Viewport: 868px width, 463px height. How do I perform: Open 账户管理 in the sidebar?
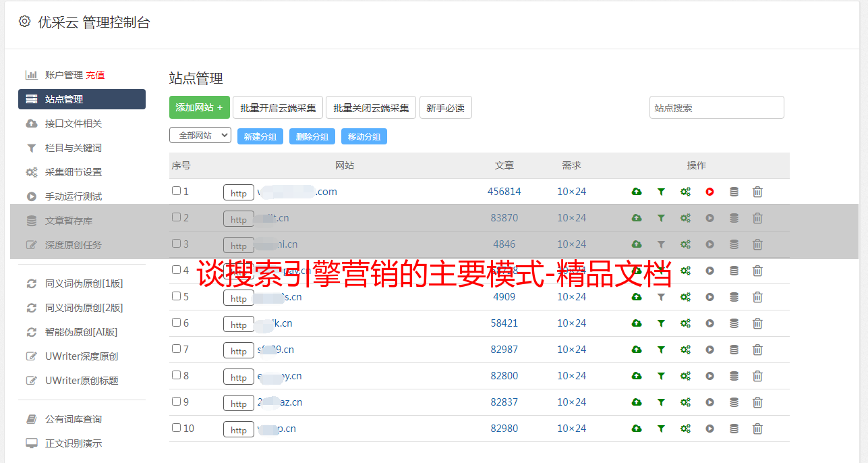point(63,75)
